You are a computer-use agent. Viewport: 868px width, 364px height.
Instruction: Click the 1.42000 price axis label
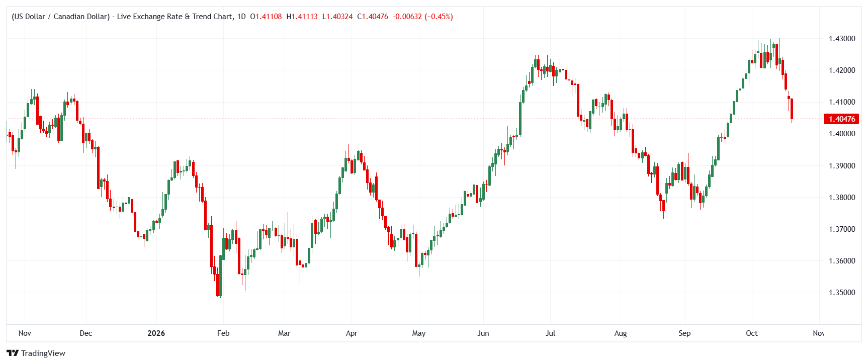(842, 70)
